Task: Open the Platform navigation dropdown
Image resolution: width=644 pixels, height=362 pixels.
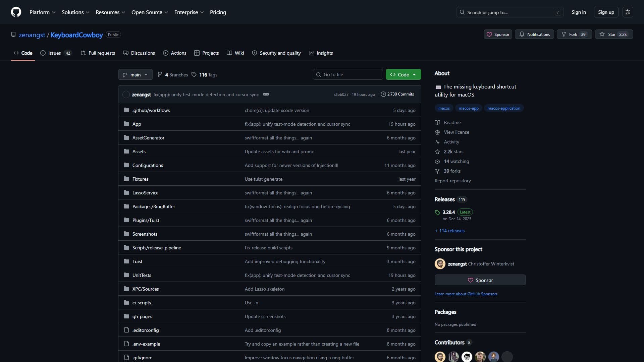Action: coord(42,12)
